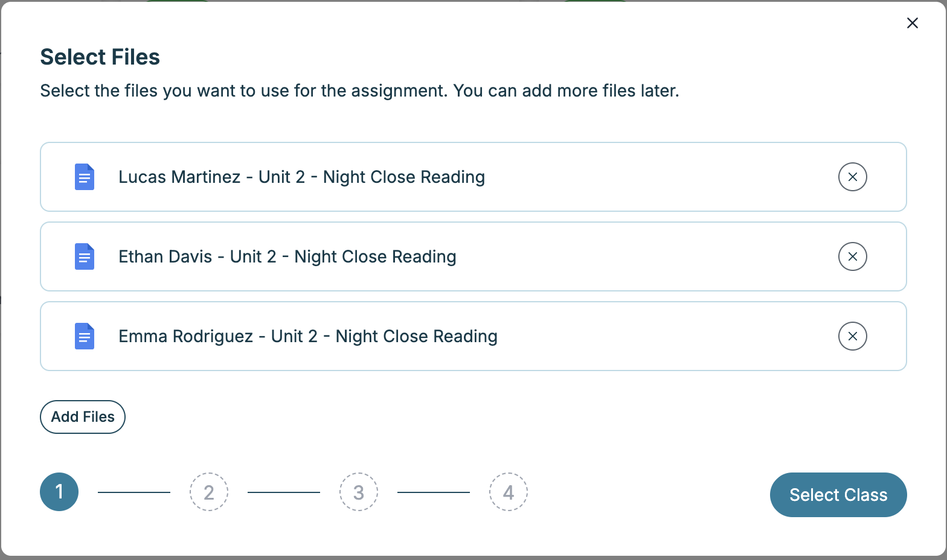
Task: Jump to step 2 in the stepper
Action: [209, 492]
